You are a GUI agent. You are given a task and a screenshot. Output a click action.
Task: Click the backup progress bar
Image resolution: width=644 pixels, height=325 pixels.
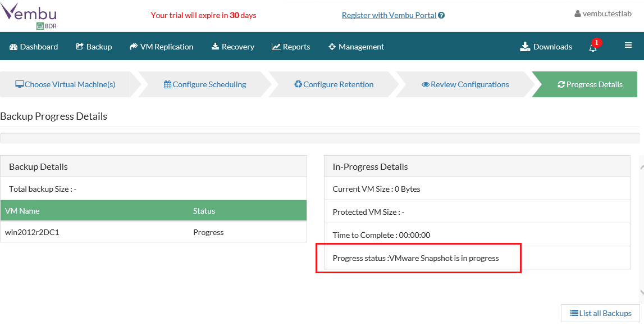[x=319, y=138]
